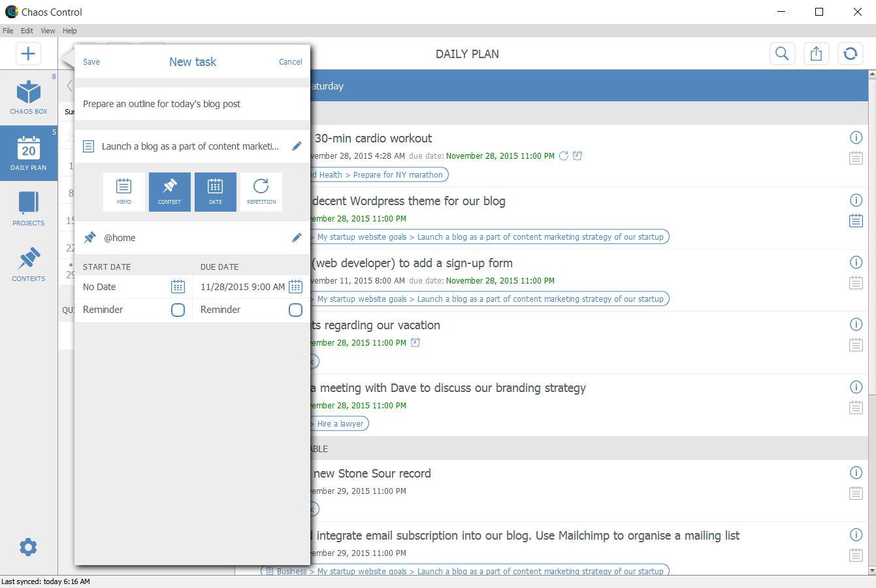Open the View menu
This screenshot has height=588, width=876.
point(48,31)
